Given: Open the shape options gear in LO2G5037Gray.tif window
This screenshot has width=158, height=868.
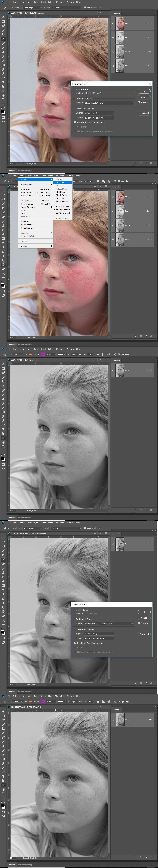Looking at the screenshot, I should [x=115, y=701].
